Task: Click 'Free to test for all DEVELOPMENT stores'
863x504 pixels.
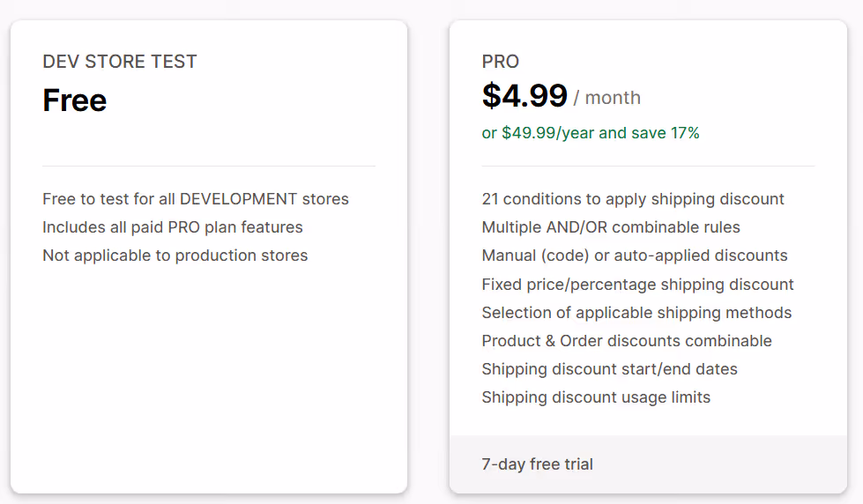Action: tap(196, 198)
